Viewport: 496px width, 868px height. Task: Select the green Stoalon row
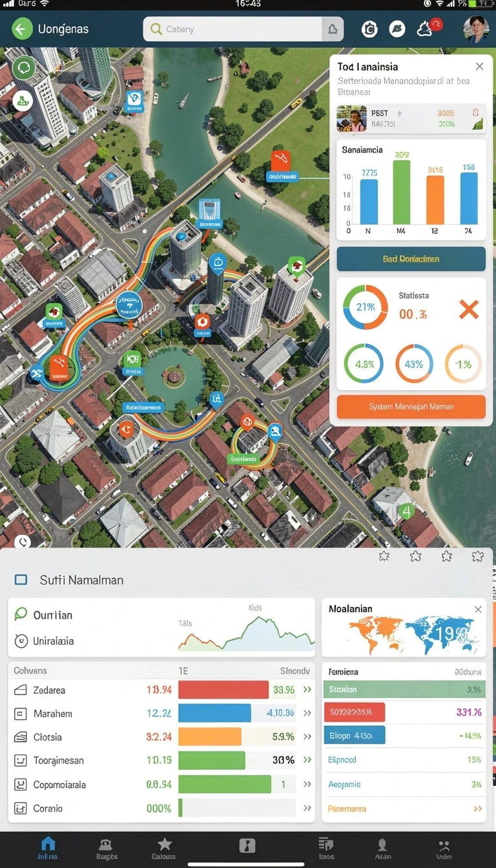click(404, 690)
